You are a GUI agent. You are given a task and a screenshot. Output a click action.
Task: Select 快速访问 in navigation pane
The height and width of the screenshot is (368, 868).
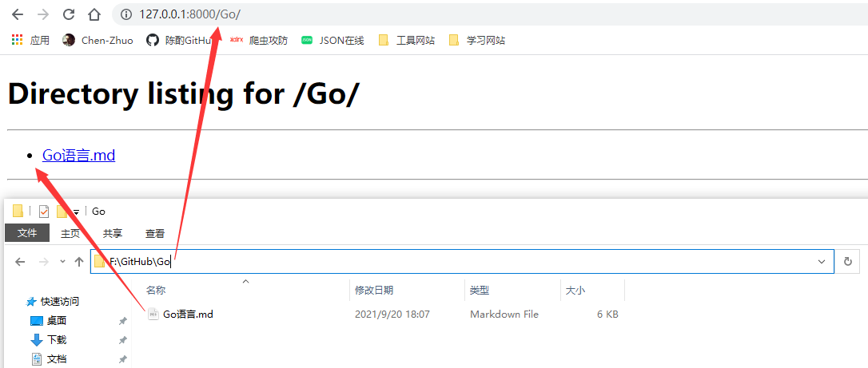pyautogui.click(x=53, y=302)
